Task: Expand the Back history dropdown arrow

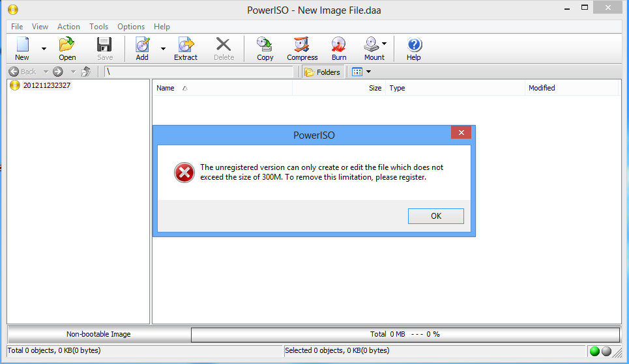Action: pos(46,72)
